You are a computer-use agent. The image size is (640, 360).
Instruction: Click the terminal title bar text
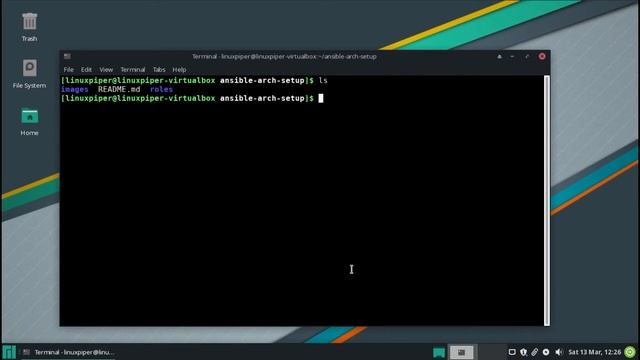pos(284,56)
